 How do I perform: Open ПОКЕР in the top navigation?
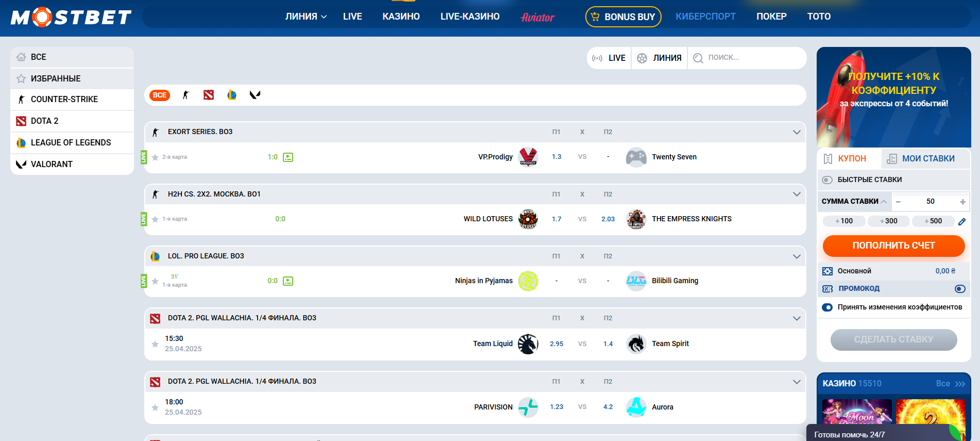[x=771, y=17]
